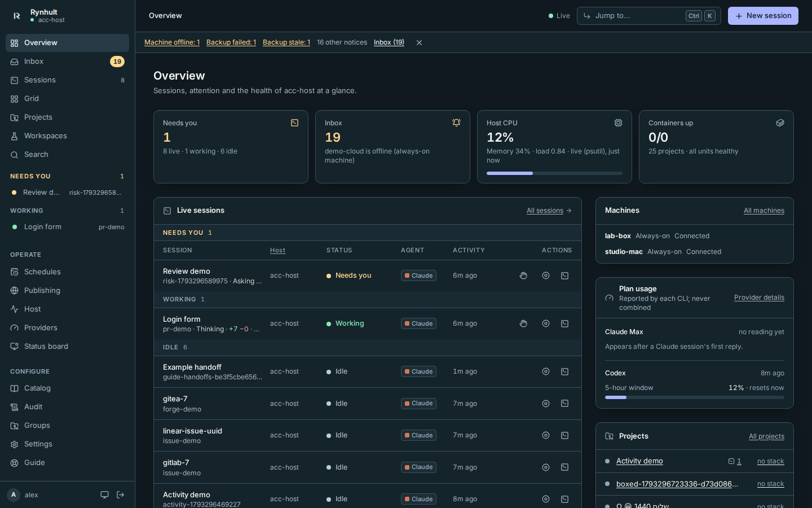The width and height of the screenshot is (812, 508).
Task: Click the circle target icon for Login form
Action: point(546,323)
